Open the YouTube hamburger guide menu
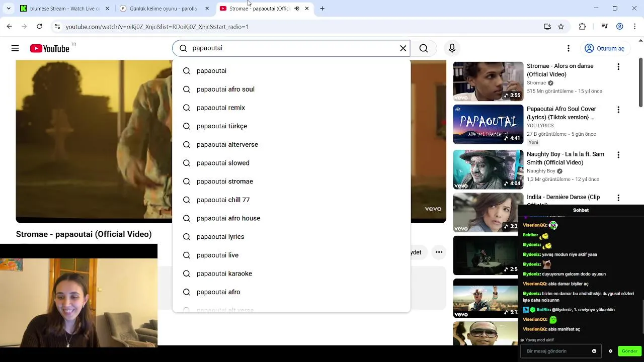Viewport: 644px width, 362px height. 15,48
